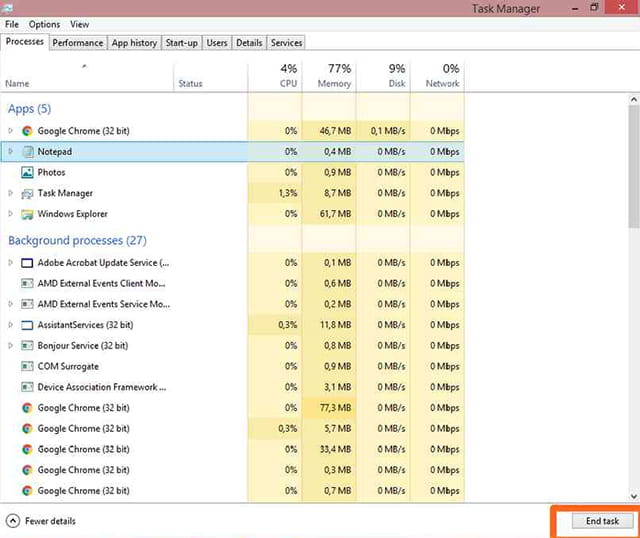
Task: Click Chrome icon in the 77,3 MB row
Action: (27, 408)
